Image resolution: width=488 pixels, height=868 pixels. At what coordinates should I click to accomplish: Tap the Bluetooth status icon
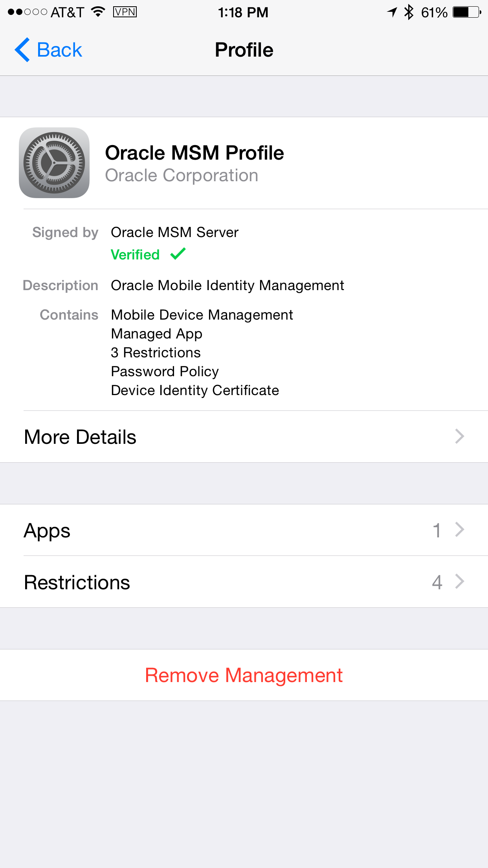(x=409, y=12)
